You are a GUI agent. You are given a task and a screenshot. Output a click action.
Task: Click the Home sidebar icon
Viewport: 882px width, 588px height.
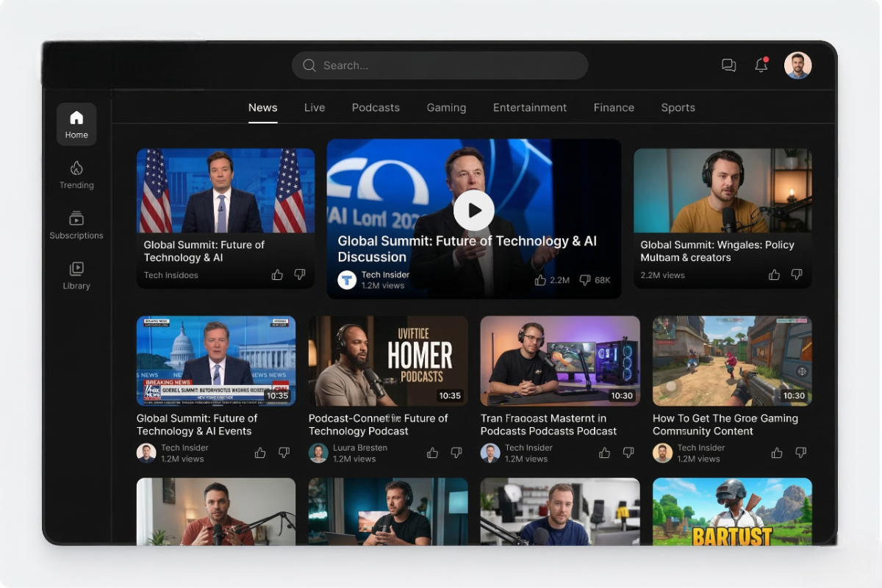point(76,123)
